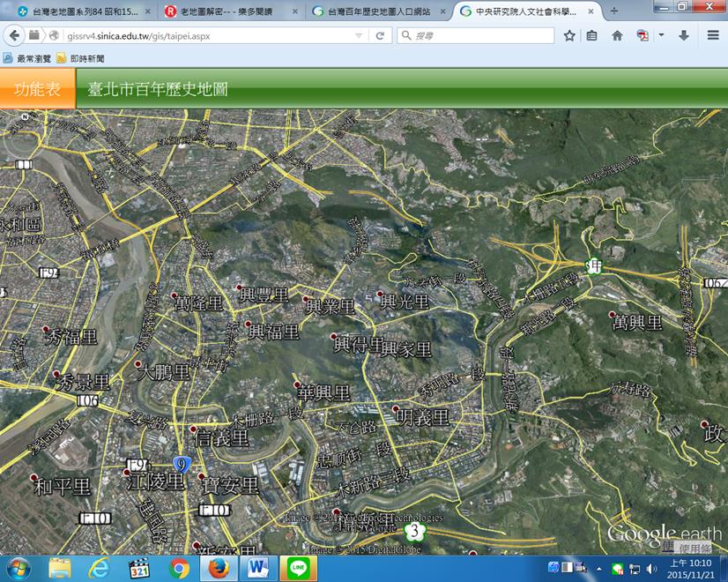728x582 pixels.
Task: Click the Firefox taskbar icon
Action: coord(219,569)
